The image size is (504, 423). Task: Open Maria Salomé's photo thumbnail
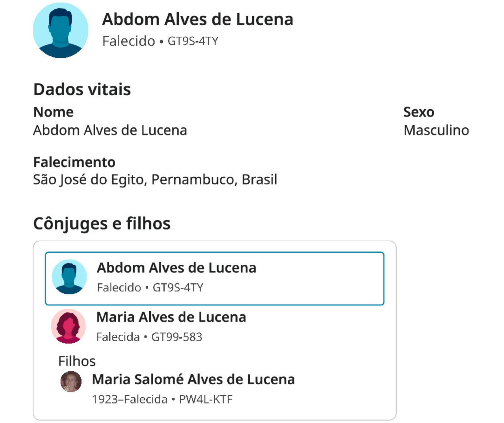tap(71, 381)
